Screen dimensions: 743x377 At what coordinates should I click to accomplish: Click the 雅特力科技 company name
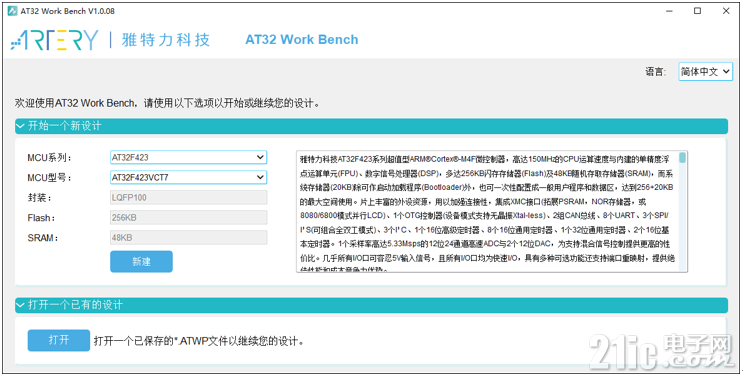click(x=165, y=40)
